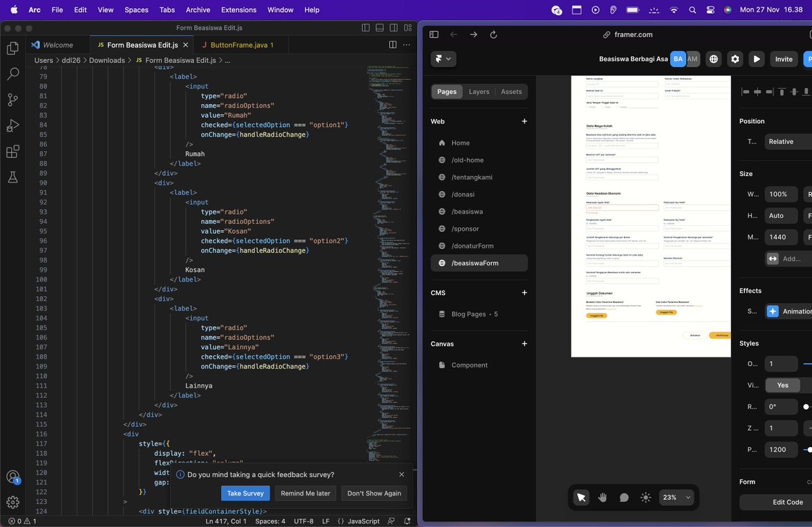
Task: Click the BA collaborator avatar
Action: click(678, 59)
